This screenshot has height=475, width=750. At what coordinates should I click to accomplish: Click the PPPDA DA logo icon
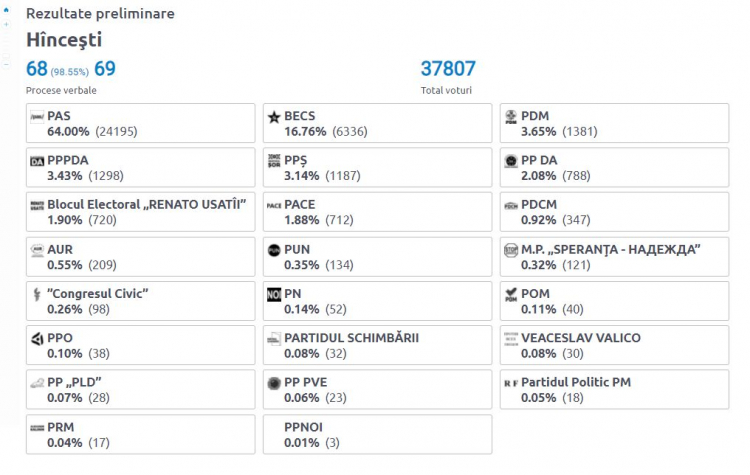point(37,161)
